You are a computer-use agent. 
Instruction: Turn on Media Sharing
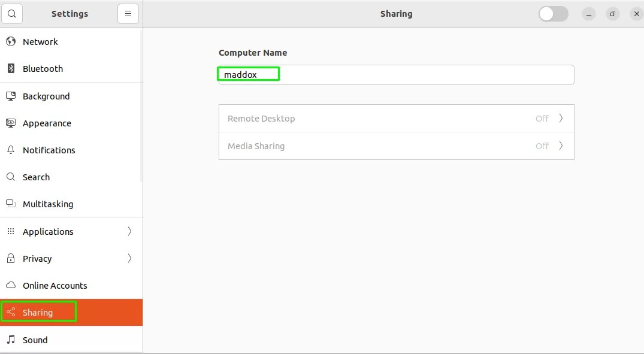(x=395, y=146)
